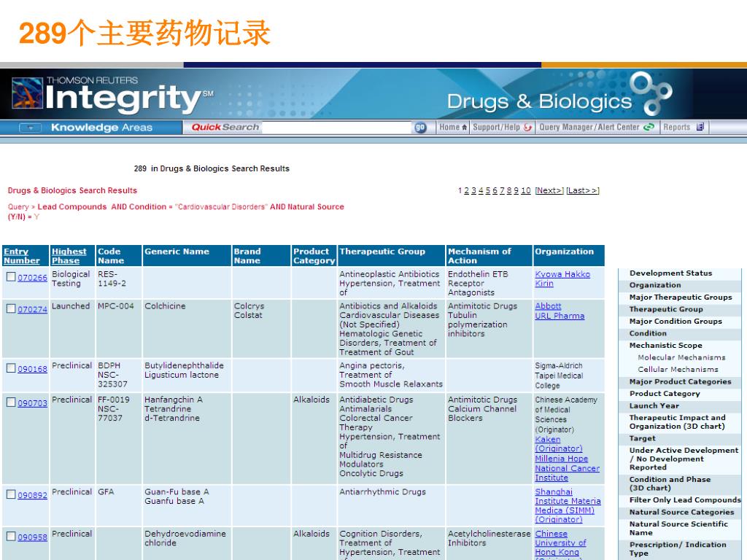Select Cellular Mechanisms sub-item

click(x=678, y=369)
